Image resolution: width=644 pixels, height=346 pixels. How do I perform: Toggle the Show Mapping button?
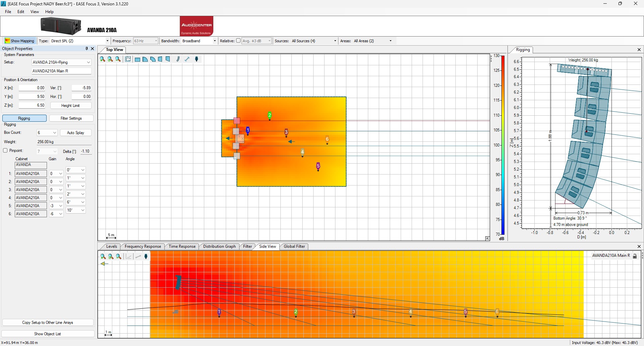19,41
